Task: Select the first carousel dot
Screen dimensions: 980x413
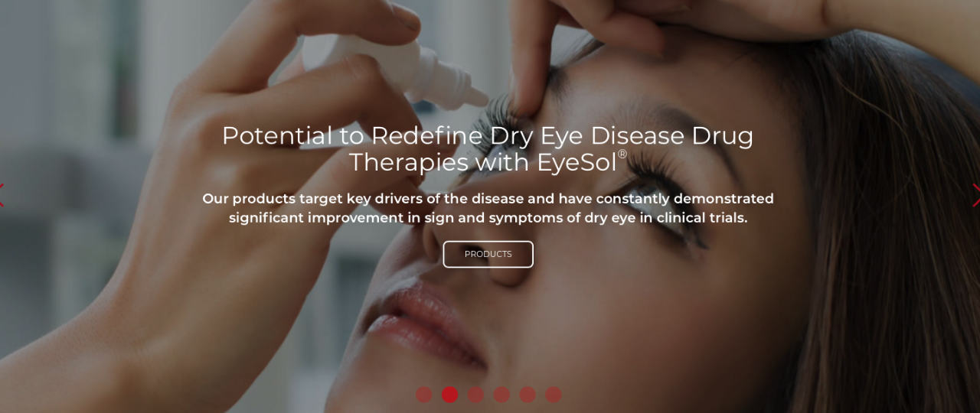Action: (424, 395)
